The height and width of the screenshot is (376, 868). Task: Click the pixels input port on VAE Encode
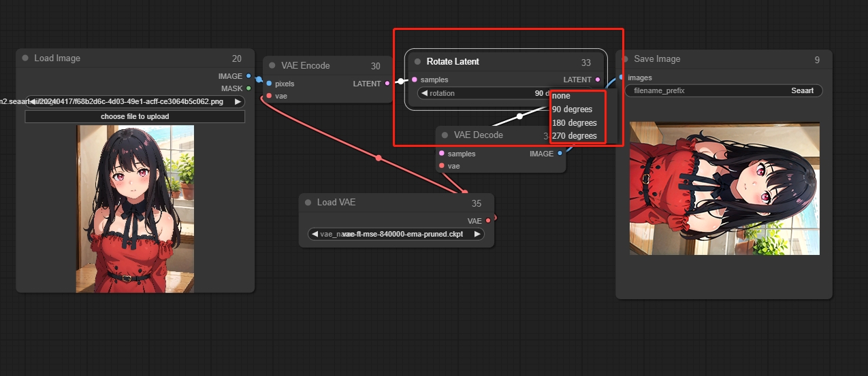270,84
